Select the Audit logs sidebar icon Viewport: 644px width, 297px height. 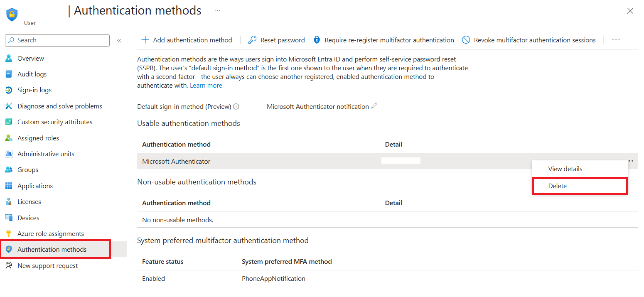point(9,74)
